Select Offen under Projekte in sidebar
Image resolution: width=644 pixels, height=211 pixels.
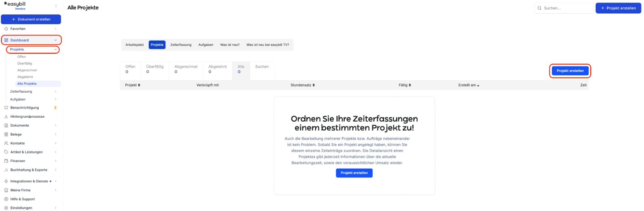22,57
